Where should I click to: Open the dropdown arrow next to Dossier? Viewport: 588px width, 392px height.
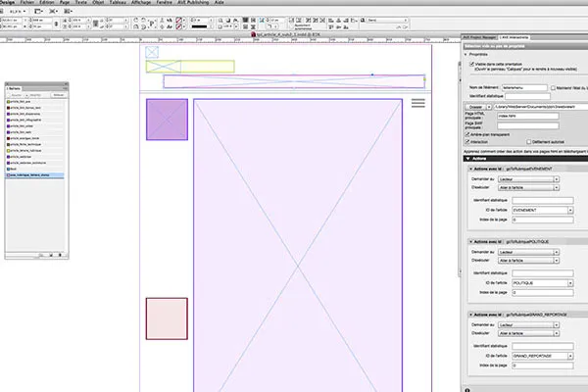(x=489, y=107)
